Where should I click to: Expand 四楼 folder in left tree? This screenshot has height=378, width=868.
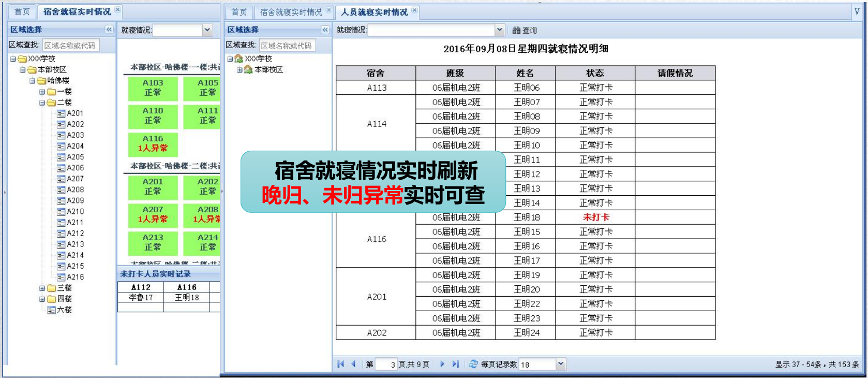point(42,299)
